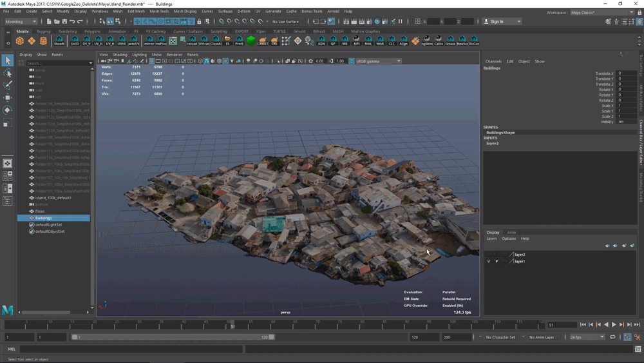The width and height of the screenshot is (644, 363).
Task: Toggle layer1 playback P box
Action: [x=497, y=262]
